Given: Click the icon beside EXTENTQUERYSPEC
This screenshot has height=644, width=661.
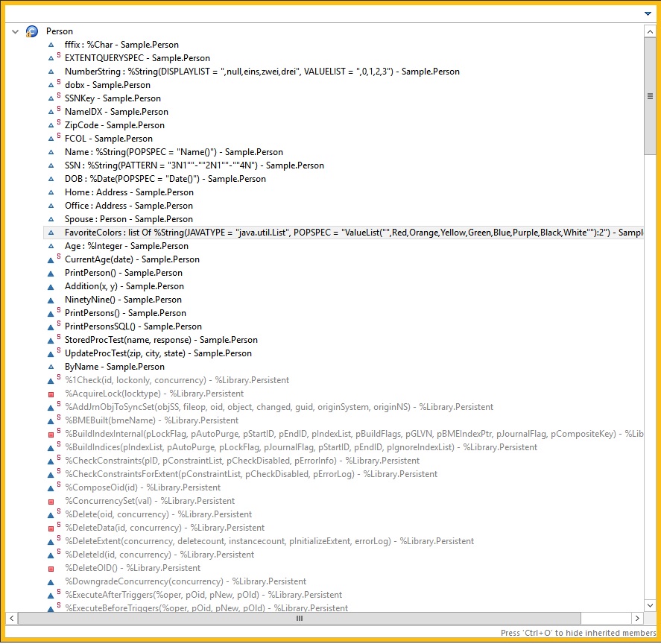Looking at the screenshot, I should 51,58.
